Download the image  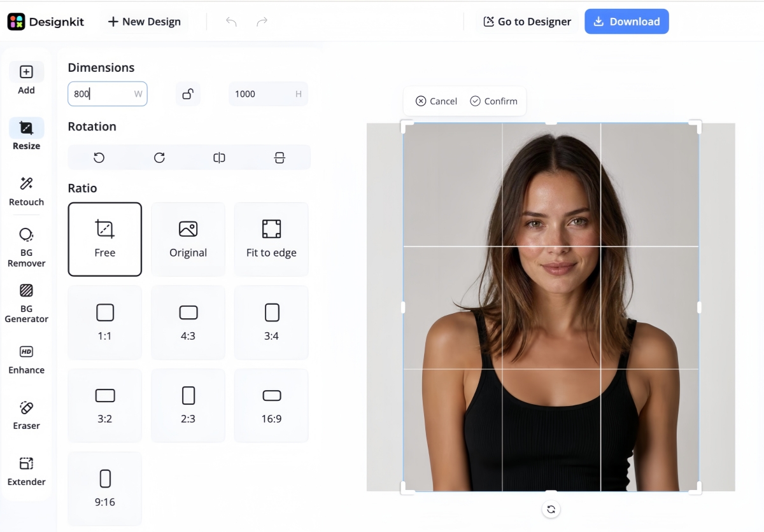[x=626, y=22]
